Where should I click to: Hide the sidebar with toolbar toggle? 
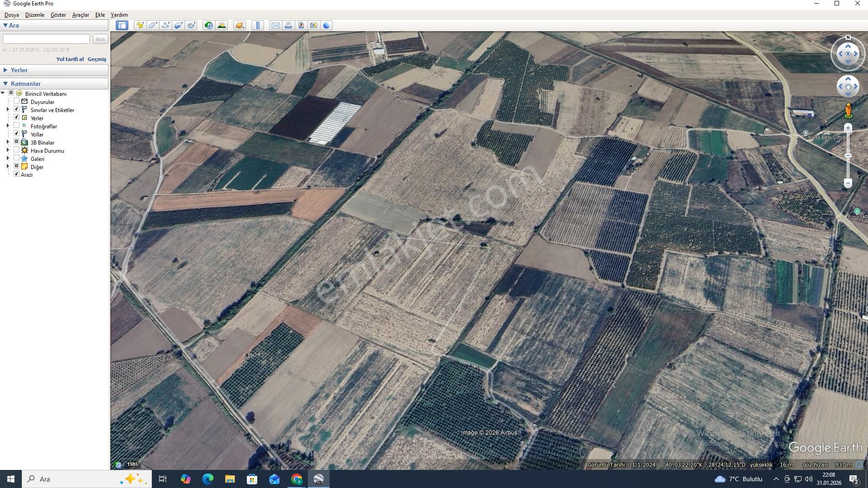click(122, 25)
